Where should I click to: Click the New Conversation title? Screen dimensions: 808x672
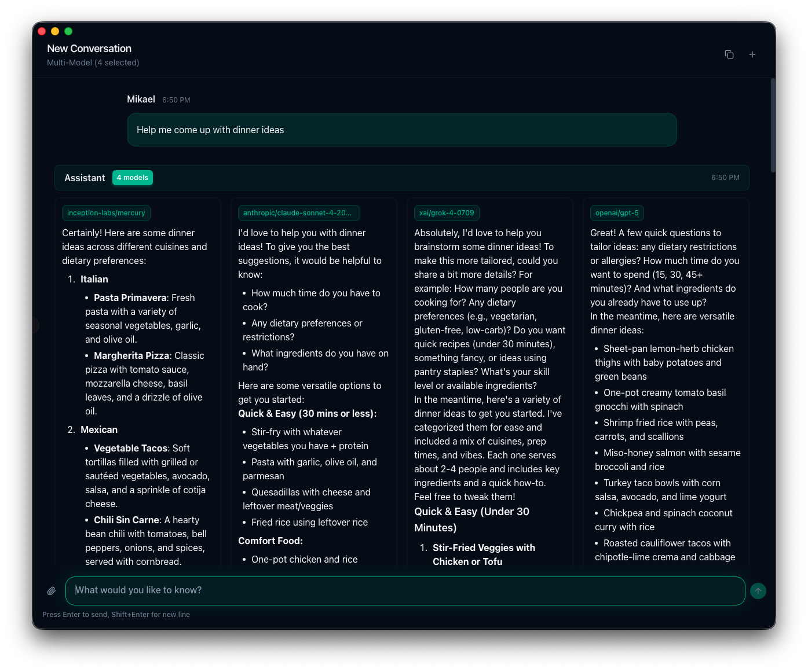[x=89, y=49]
